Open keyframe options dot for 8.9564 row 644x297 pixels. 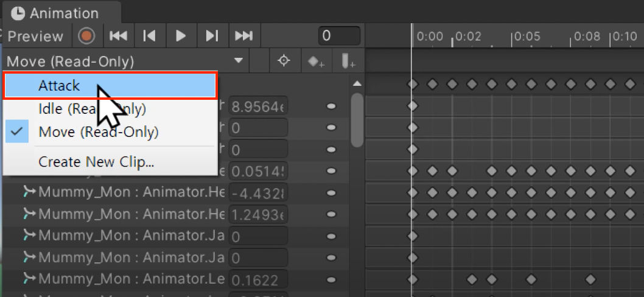(x=331, y=107)
